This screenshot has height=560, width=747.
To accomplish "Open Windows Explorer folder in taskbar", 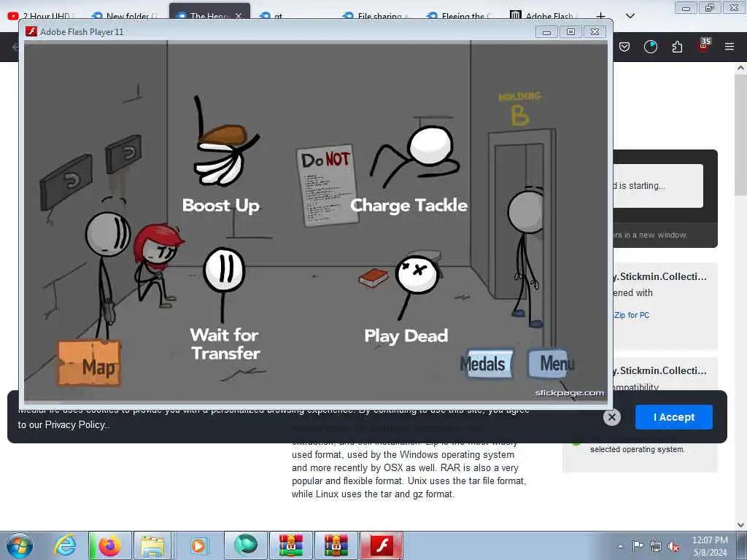I will (x=152, y=545).
